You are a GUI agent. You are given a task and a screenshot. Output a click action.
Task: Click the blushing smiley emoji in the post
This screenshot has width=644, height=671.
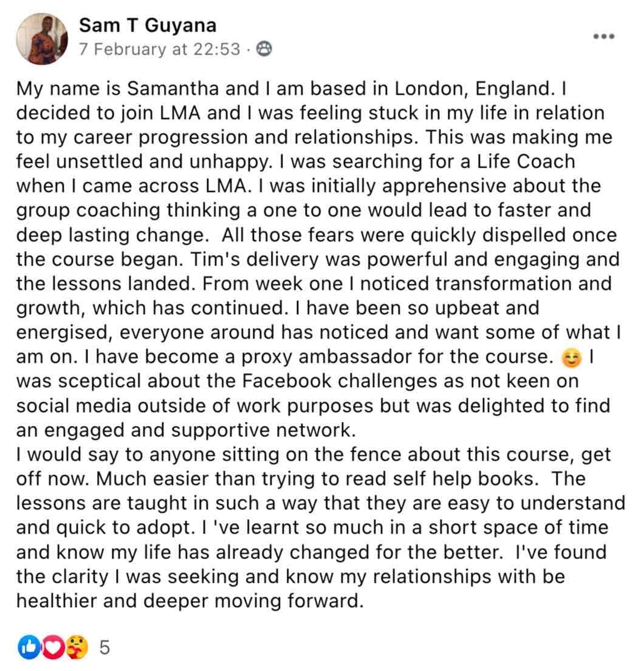click(x=572, y=358)
